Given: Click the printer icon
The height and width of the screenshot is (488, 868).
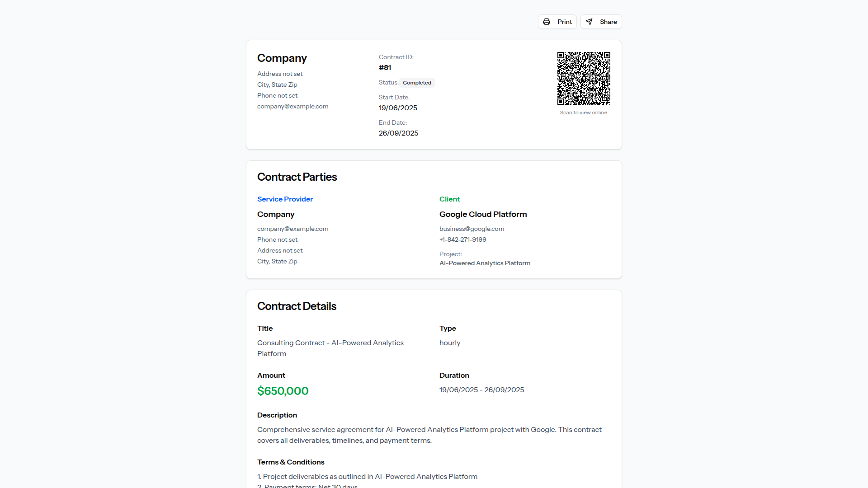Looking at the screenshot, I should click(x=547, y=22).
